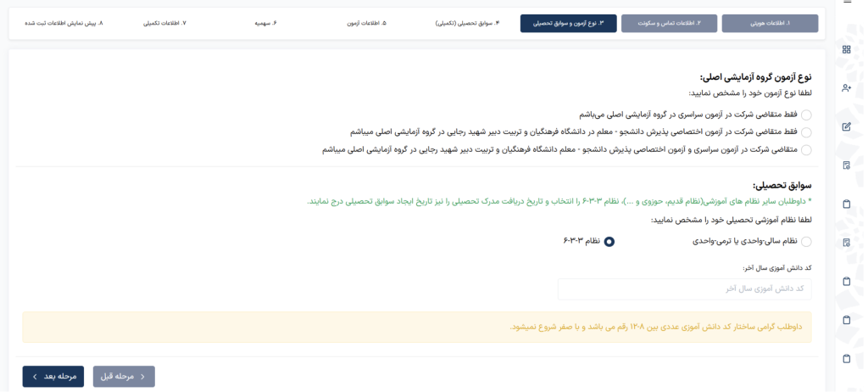
Task: Focus the 'کد دانش آموزی سال آخر' input field
Action: (684, 288)
